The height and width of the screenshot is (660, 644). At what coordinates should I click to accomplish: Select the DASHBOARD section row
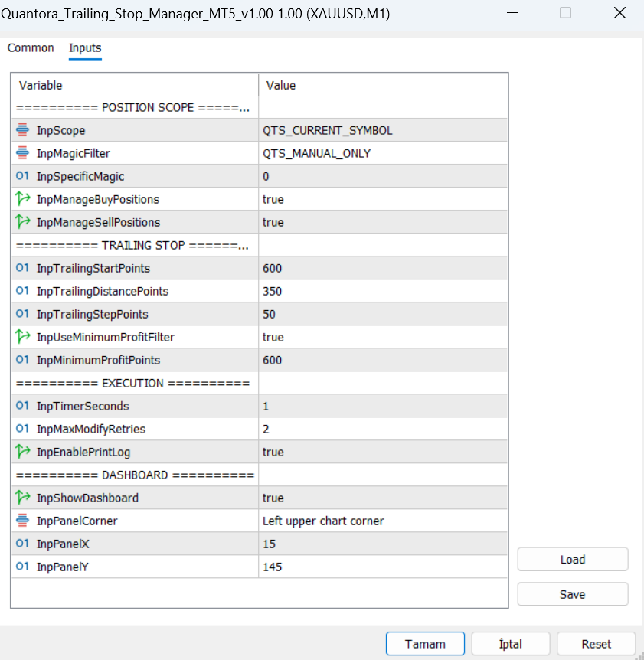click(x=260, y=475)
